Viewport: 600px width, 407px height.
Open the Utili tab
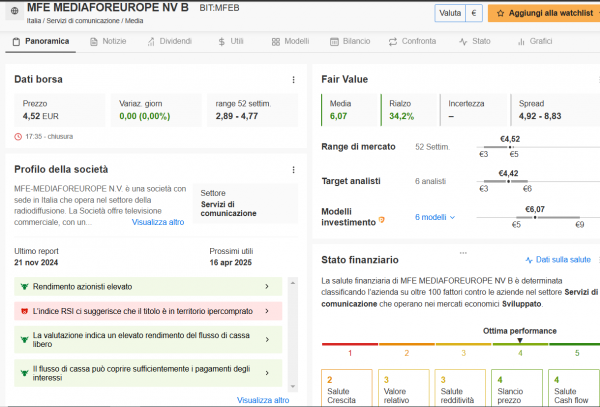tap(231, 41)
